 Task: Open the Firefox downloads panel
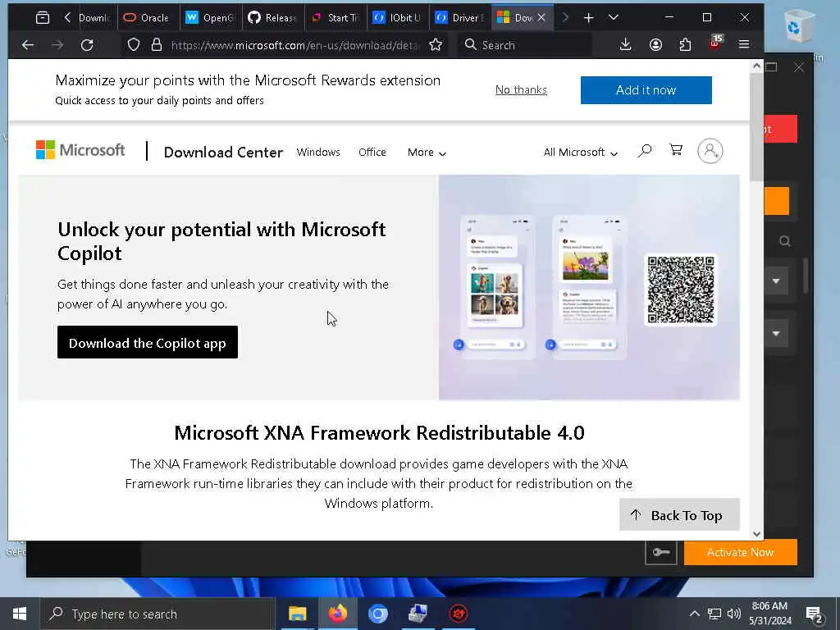(625, 45)
